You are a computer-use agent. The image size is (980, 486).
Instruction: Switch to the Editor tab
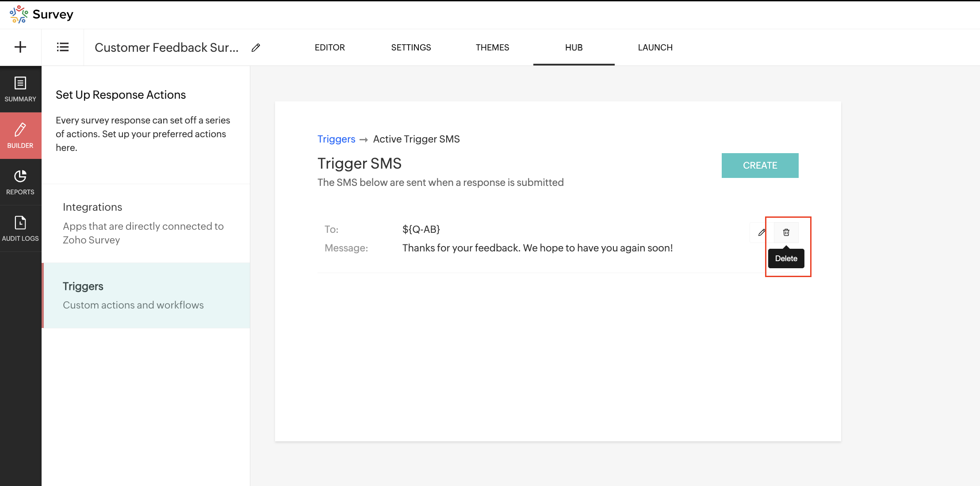[x=329, y=47]
